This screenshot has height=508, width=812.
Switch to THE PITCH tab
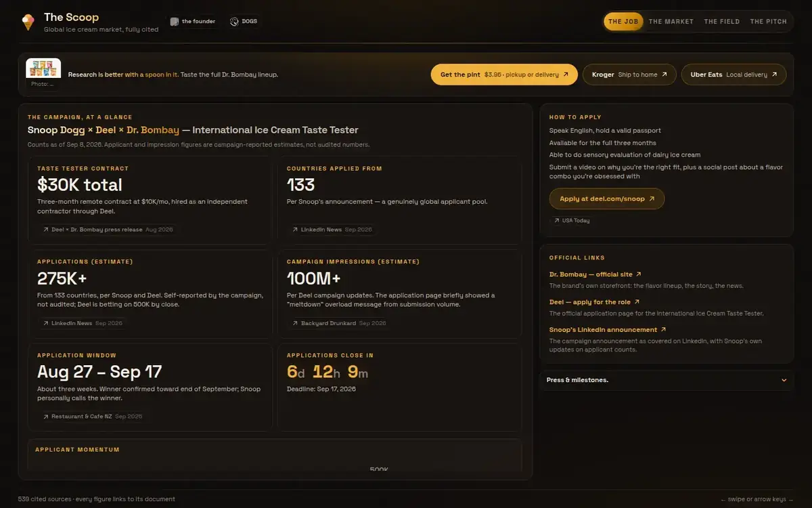tap(768, 22)
